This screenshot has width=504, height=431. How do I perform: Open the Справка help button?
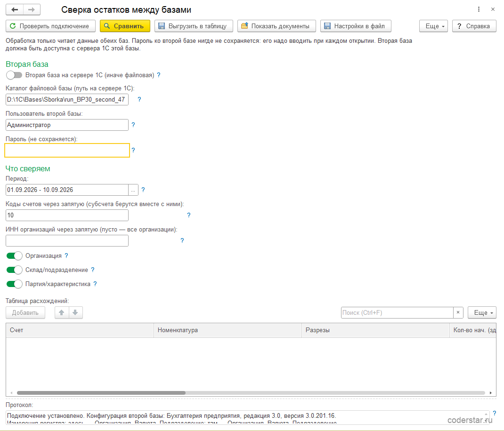(474, 26)
